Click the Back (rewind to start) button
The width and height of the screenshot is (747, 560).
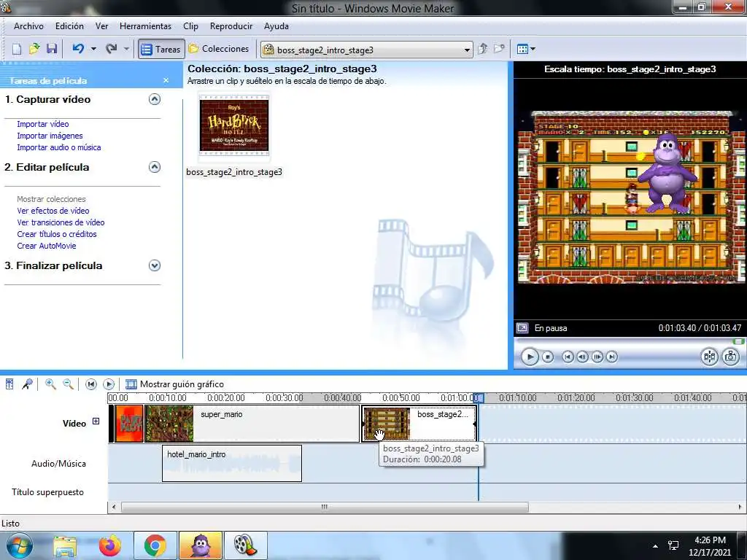568,357
